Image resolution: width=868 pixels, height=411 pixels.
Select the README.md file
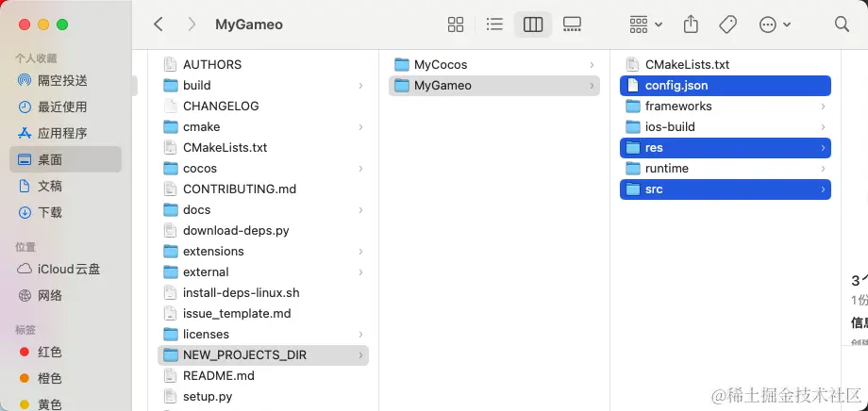(x=263, y=375)
